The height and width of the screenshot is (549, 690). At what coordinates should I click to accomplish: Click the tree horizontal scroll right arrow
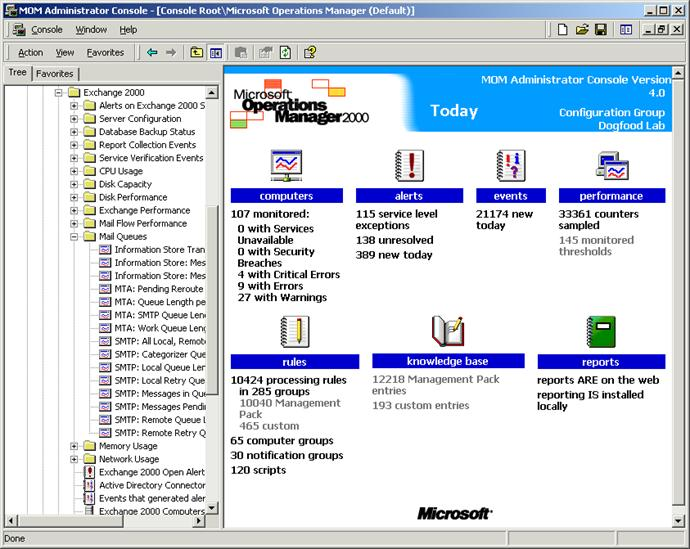tap(199, 521)
